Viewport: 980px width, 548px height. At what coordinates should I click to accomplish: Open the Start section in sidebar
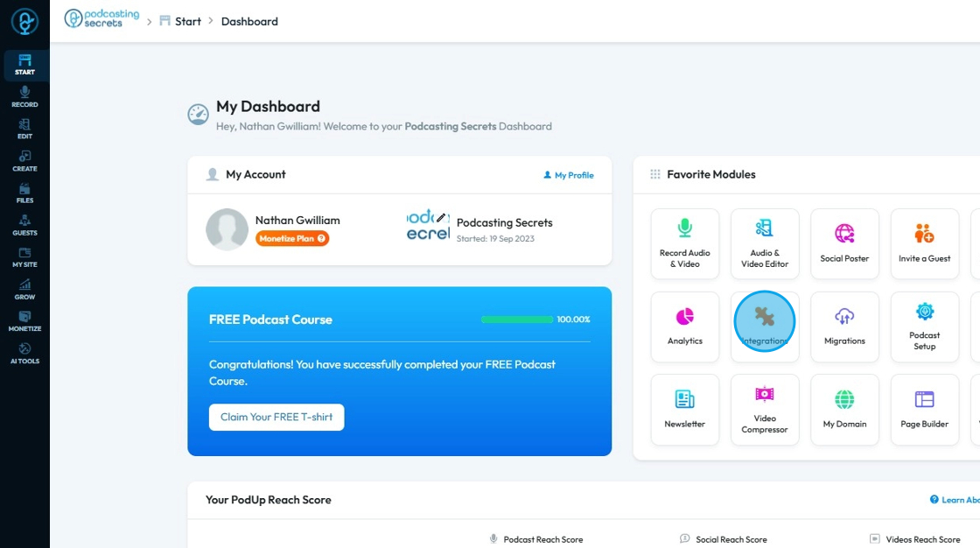[x=25, y=65]
